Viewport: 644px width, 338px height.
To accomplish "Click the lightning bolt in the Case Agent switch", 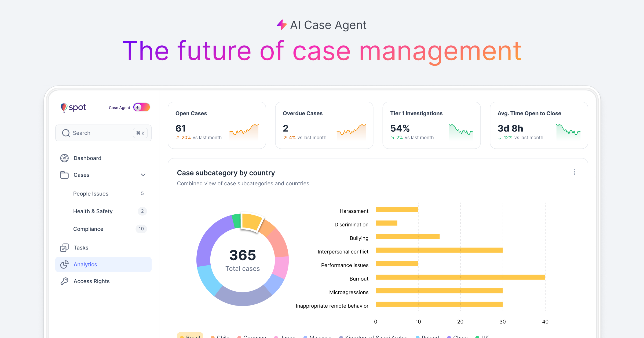I will pos(138,107).
